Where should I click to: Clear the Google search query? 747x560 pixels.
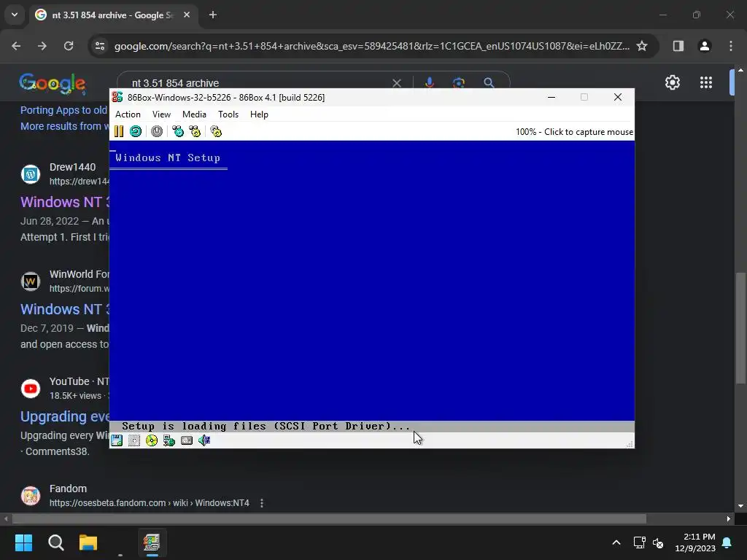click(397, 83)
